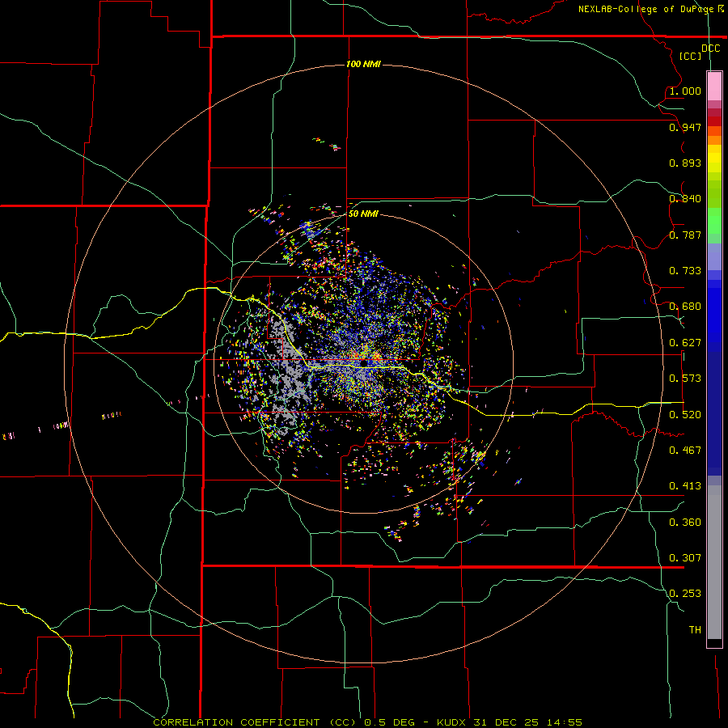This screenshot has height=728, width=728.
Task: Select the 0.787 scale value
Action: click(685, 235)
